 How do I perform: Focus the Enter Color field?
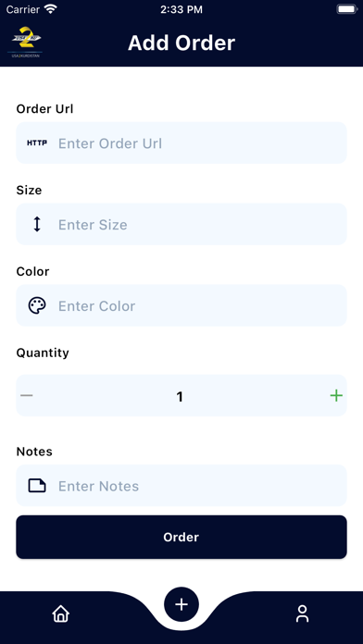[x=181, y=305]
